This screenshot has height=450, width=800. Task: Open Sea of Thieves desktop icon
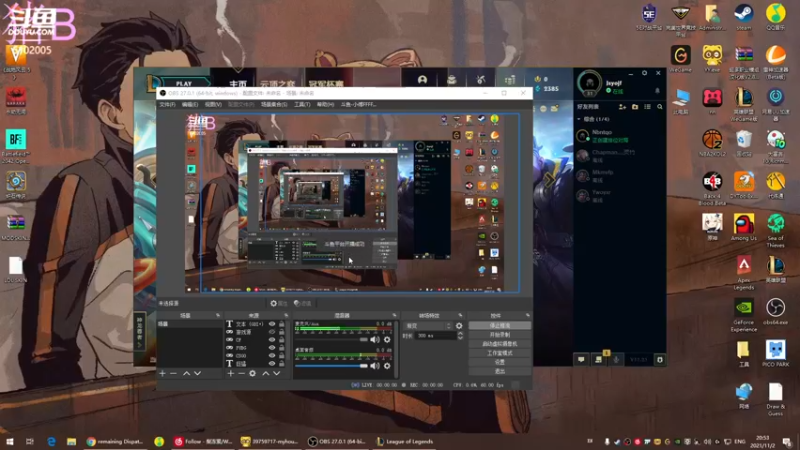coord(776,231)
